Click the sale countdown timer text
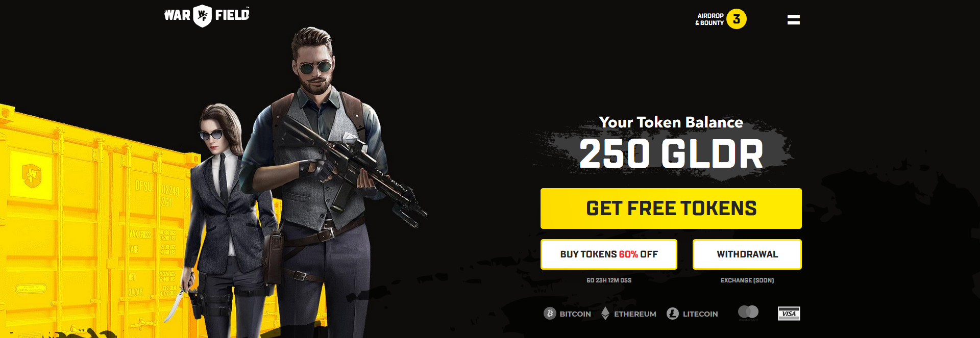This screenshot has height=338, width=980. [x=609, y=280]
